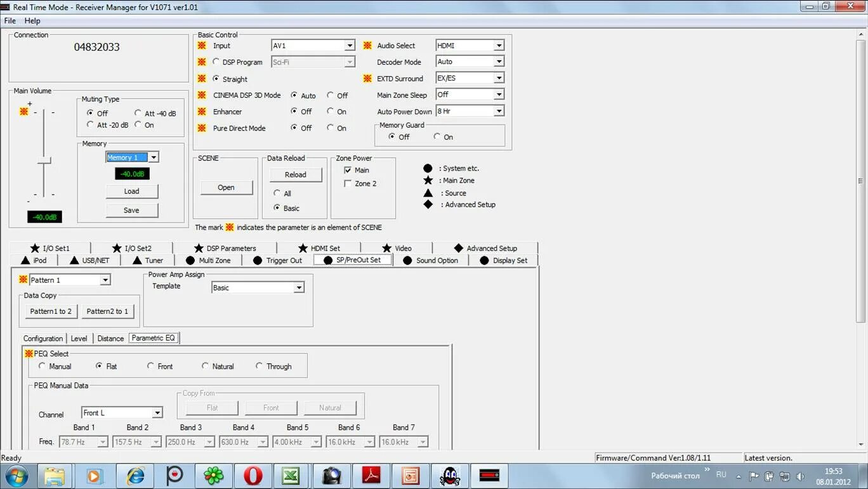Click the Reload button in Data Reload
This screenshot has height=489, width=868.
click(295, 174)
